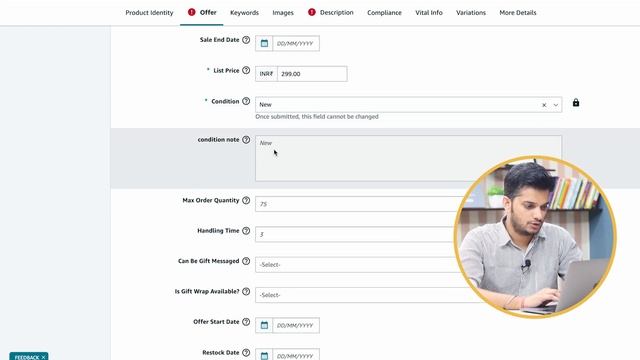Switch to the Compliance tab
The image size is (640, 360).
384,13
